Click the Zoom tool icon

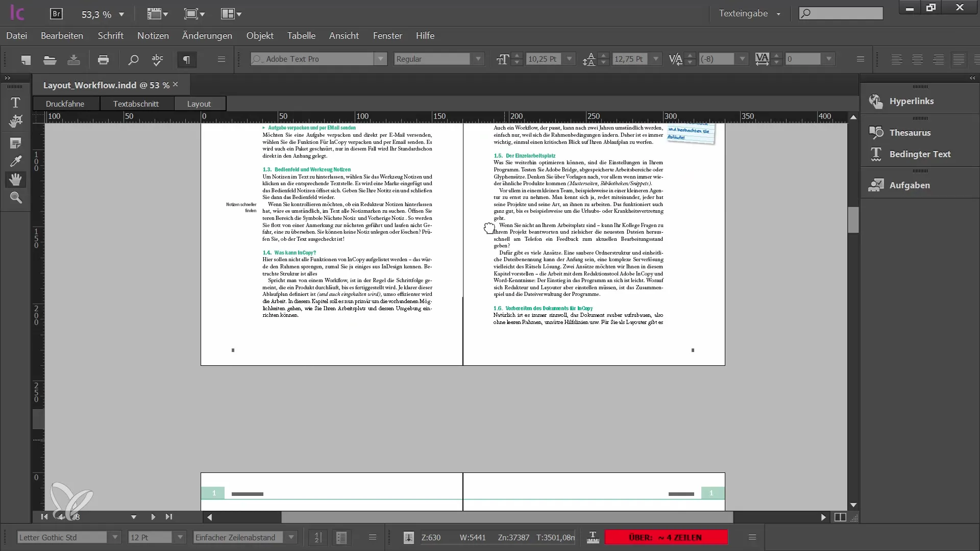pyautogui.click(x=16, y=198)
